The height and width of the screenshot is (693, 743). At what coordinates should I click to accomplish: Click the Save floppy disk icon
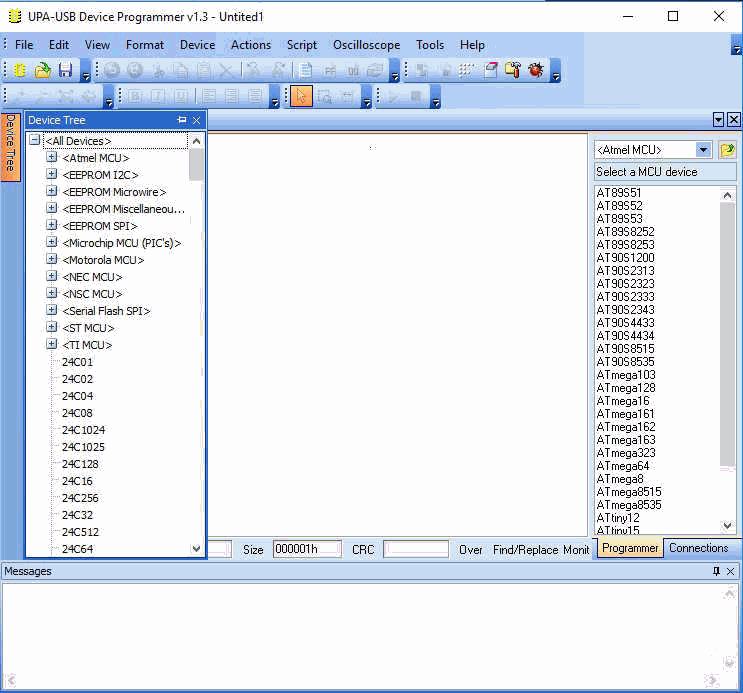[65, 70]
